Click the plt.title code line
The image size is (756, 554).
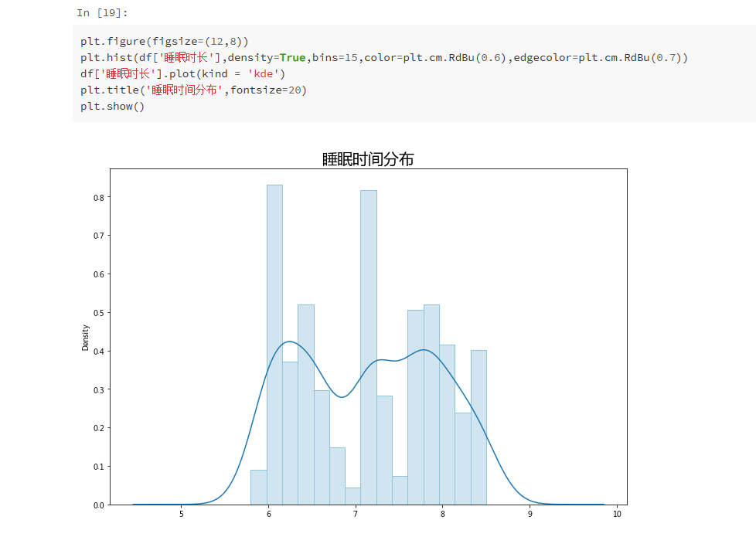[x=193, y=90]
